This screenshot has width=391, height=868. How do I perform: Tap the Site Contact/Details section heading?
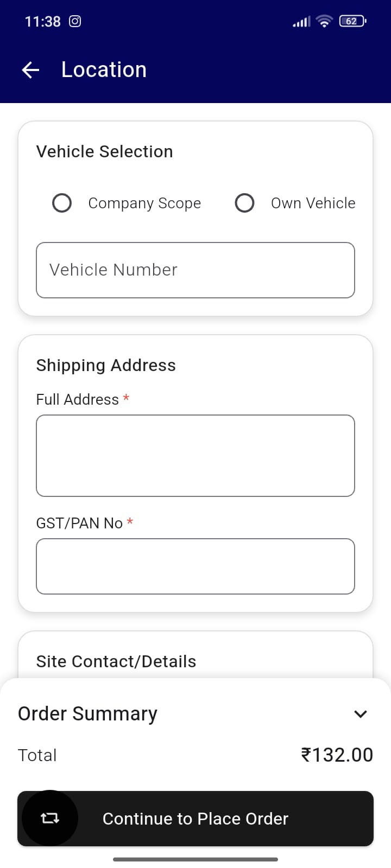point(116,661)
